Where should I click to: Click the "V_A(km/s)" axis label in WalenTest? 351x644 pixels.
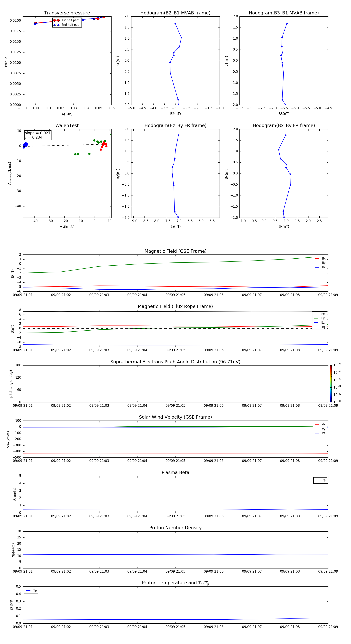(67, 227)
